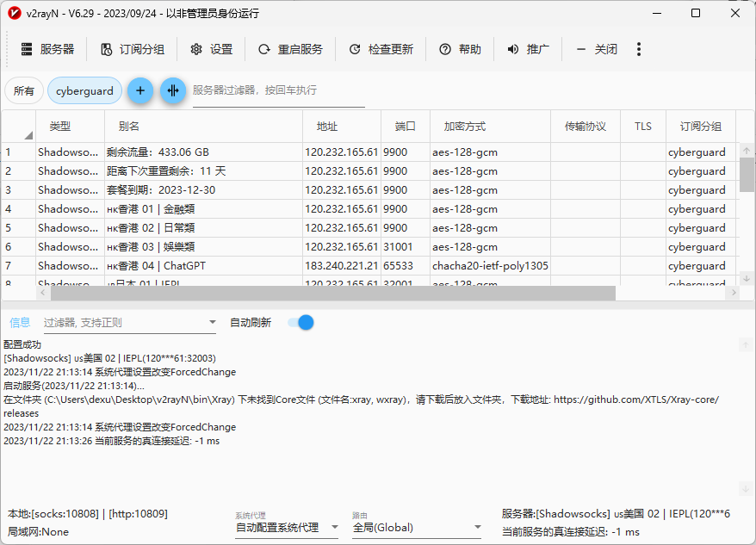Screen dimensions: 756x545
Task: Click the auto column width button
Action: (173, 90)
